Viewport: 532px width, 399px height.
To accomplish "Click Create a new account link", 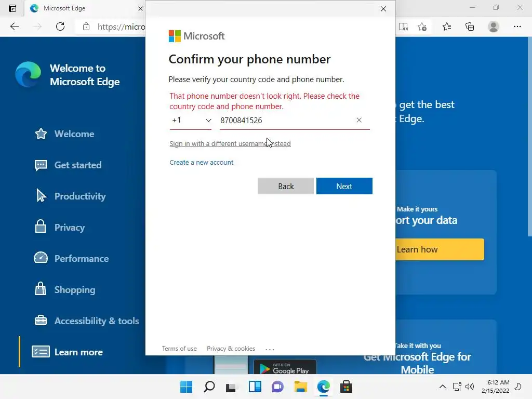I will [202, 163].
